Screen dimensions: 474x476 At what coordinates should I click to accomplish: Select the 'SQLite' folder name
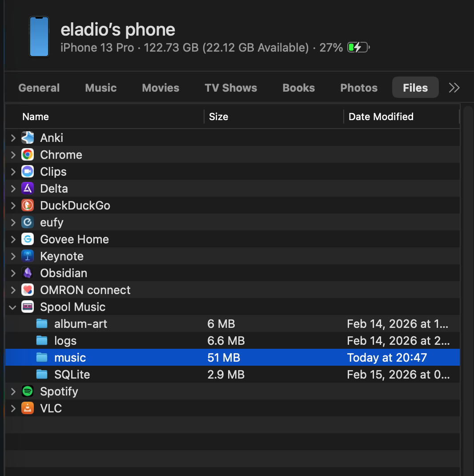[x=72, y=375]
